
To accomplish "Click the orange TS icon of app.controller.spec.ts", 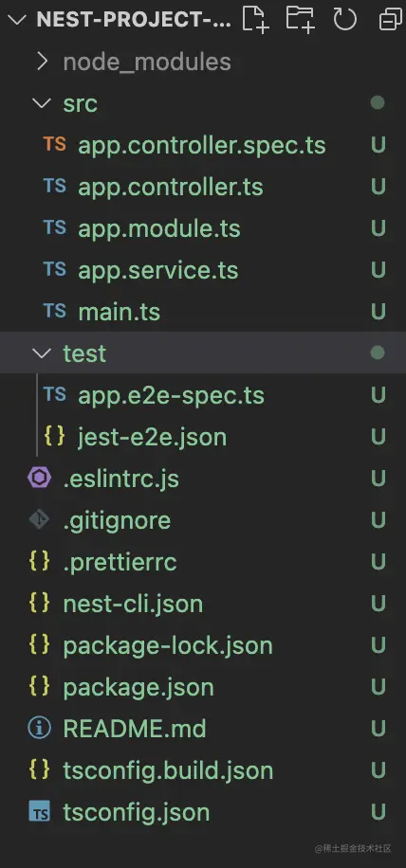I will pyautogui.click(x=55, y=144).
